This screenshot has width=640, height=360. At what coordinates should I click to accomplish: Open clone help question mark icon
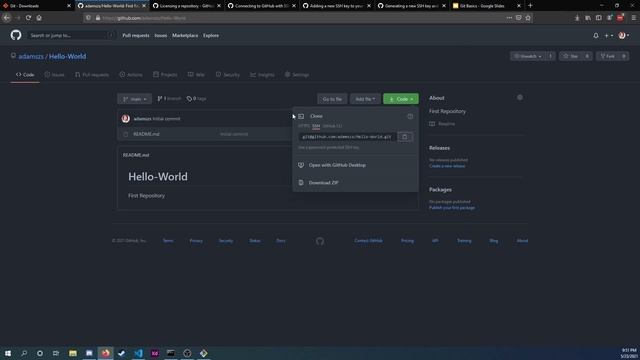tap(410, 116)
